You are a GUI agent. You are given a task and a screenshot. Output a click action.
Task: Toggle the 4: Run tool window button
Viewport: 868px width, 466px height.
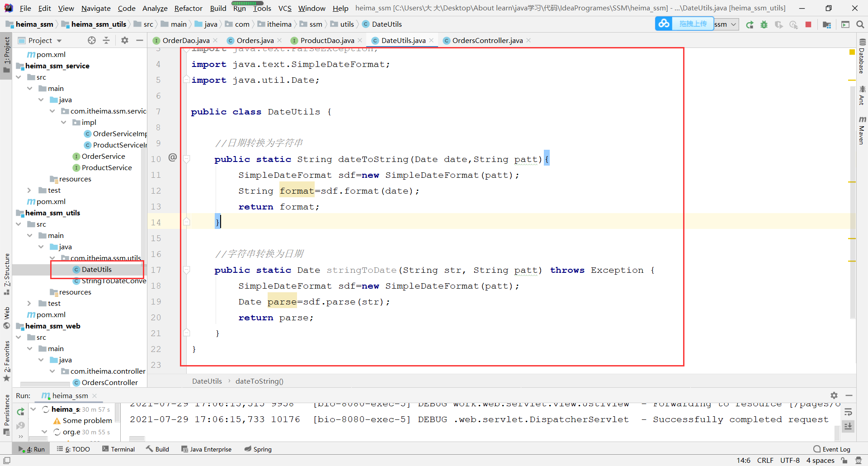(x=32, y=449)
